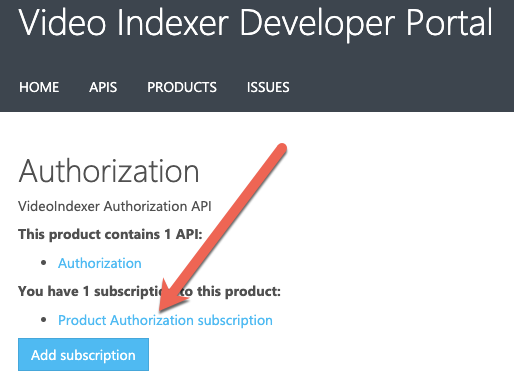Open the HOME navigation item
This screenshot has width=514, height=382.
[x=39, y=87]
